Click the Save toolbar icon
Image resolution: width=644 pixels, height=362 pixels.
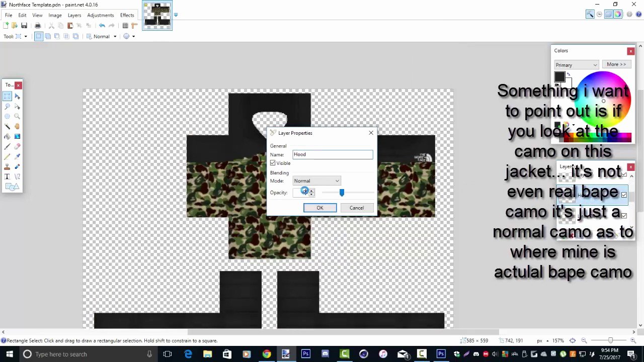pos(24,26)
